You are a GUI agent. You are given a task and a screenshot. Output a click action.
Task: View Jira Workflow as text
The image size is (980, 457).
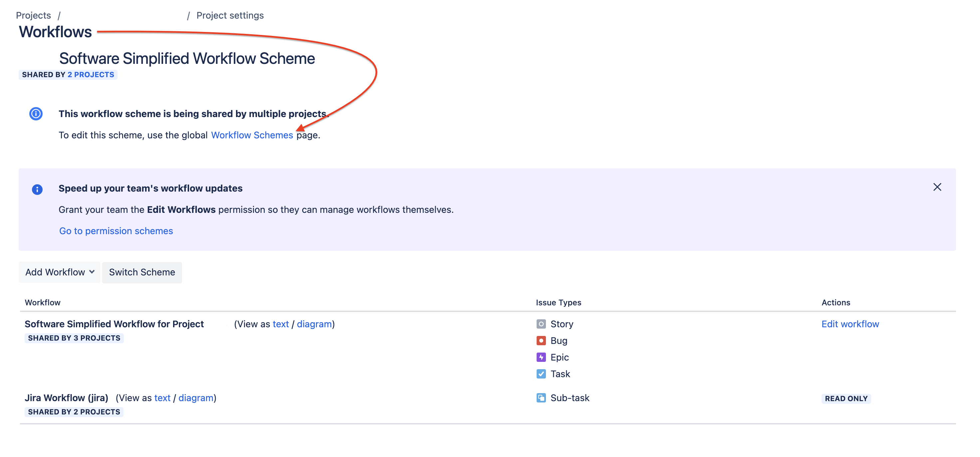(162, 398)
